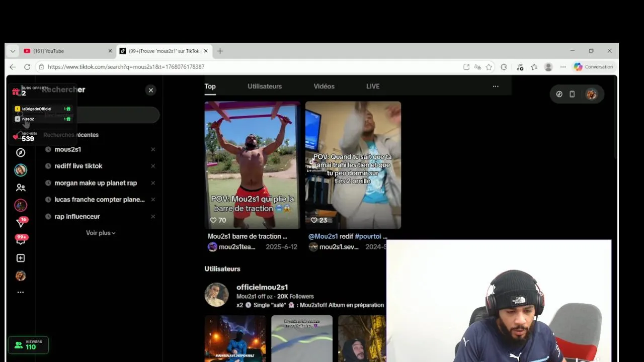Viewport: 644px width, 362px height.
Task: Remove the 'mous2s1' recent search
Action: 153,149
